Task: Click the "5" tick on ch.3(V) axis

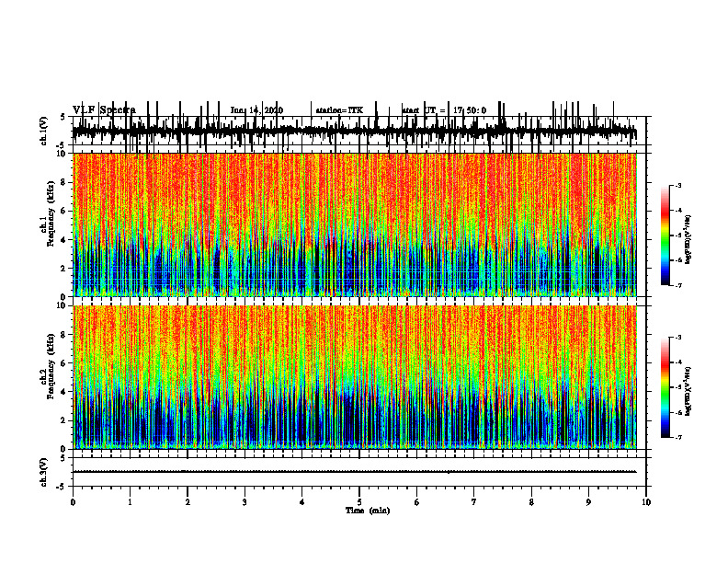Action: tap(63, 458)
